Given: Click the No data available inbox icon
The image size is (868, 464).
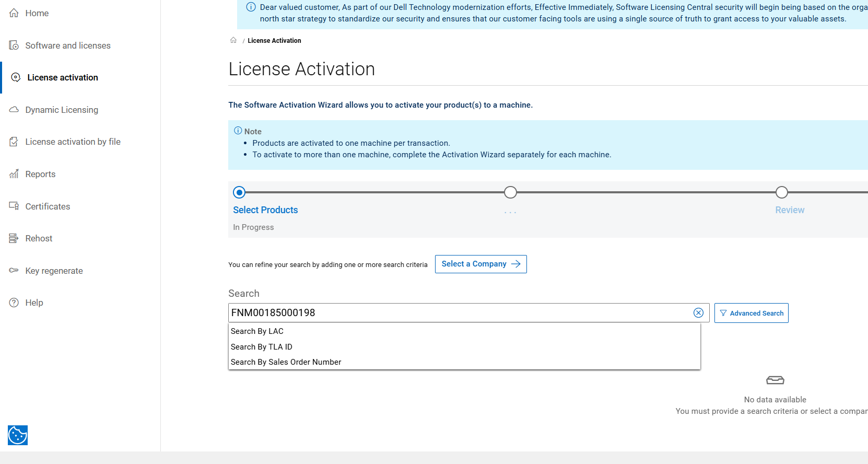Looking at the screenshot, I should point(775,380).
